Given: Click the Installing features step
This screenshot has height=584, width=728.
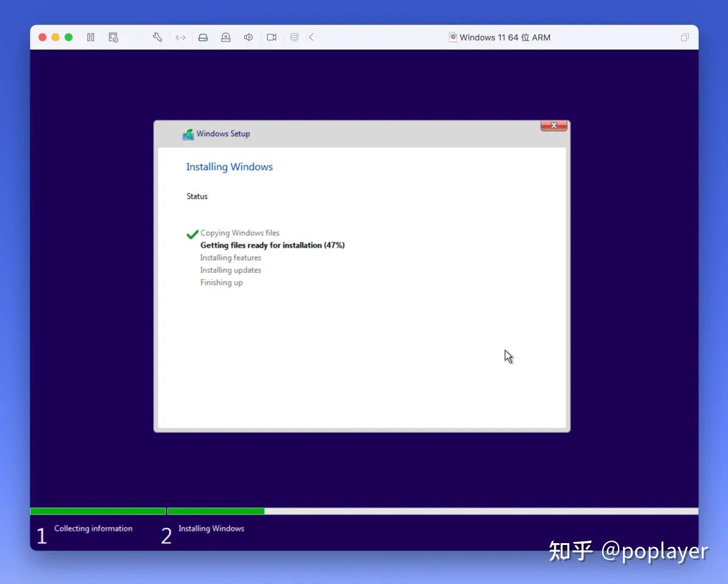Looking at the screenshot, I should pos(231,258).
